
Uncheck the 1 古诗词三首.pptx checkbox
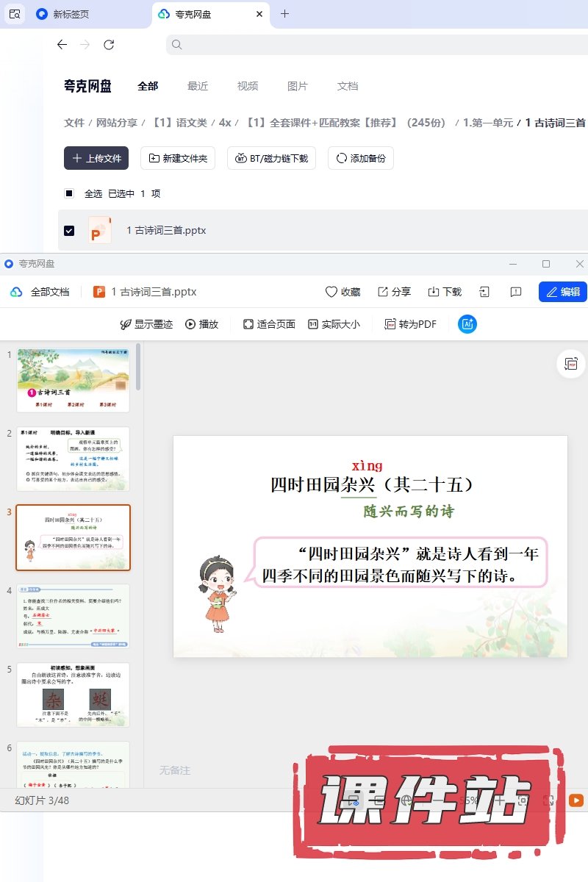pos(69,230)
